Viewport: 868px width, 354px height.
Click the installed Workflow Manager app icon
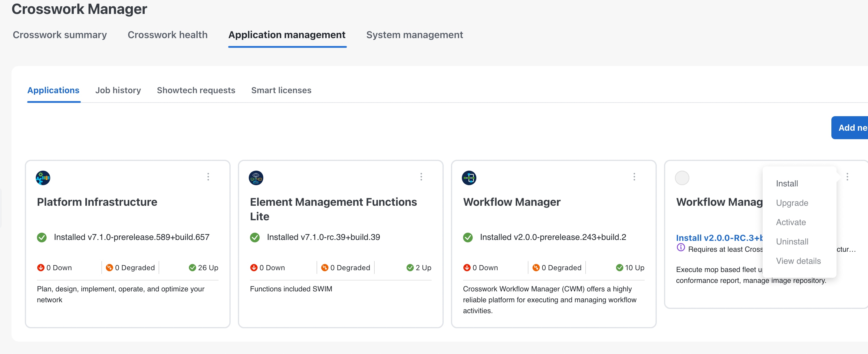(x=469, y=178)
